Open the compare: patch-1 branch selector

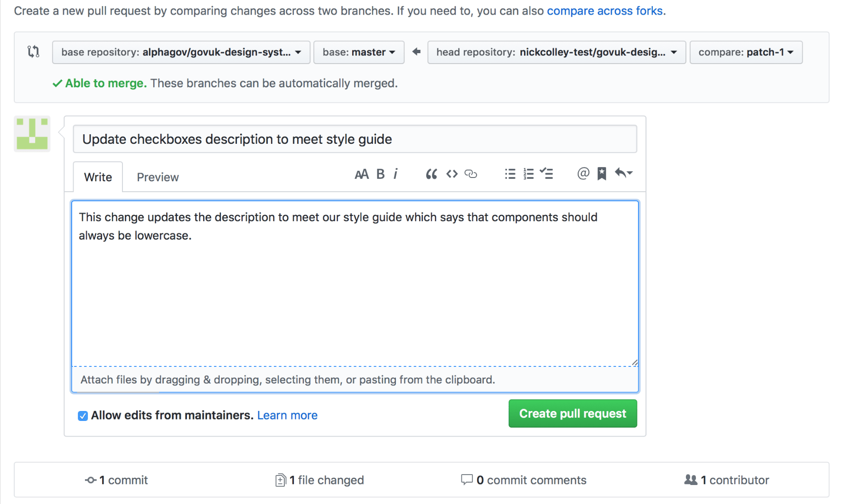click(x=746, y=52)
